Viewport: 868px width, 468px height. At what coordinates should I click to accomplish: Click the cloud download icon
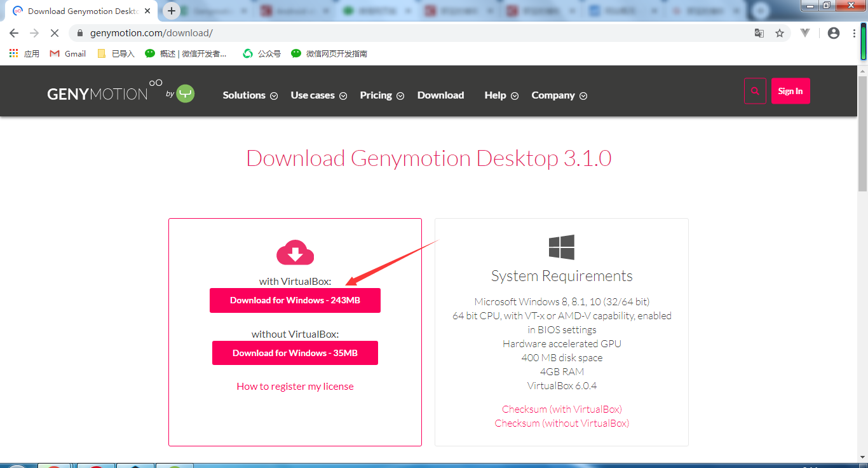295,253
